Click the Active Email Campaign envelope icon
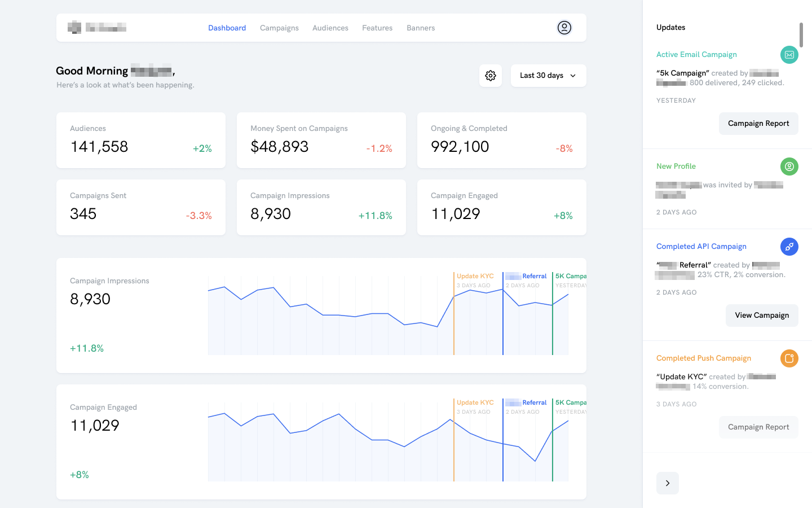 pyautogui.click(x=789, y=55)
